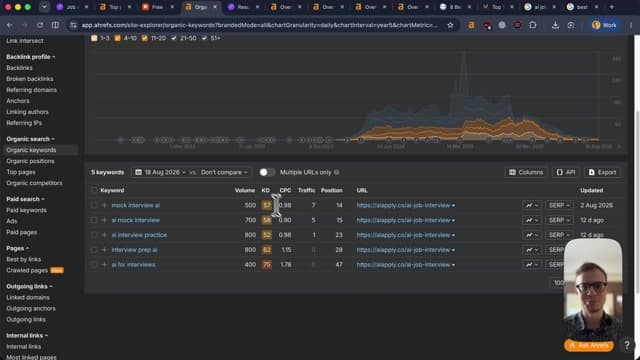Open Referring domains in sidebar
The image size is (640, 360).
[x=31, y=90]
